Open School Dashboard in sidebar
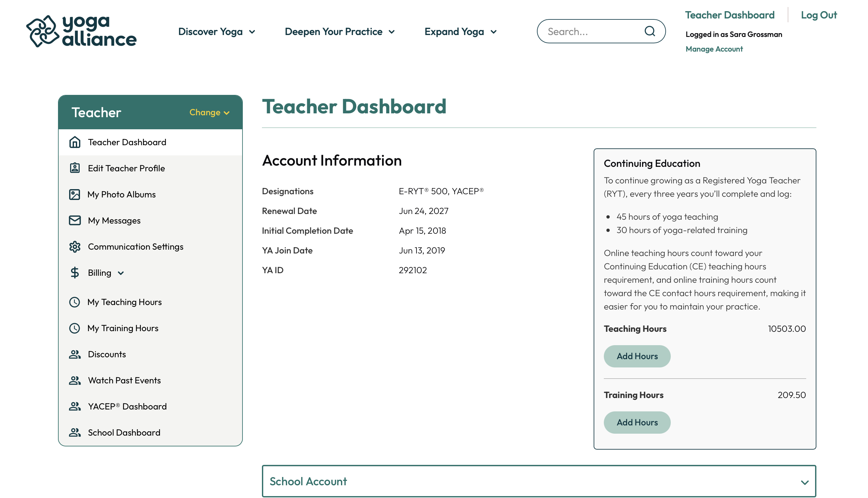Viewport: 868px width, 498px height. click(x=124, y=432)
